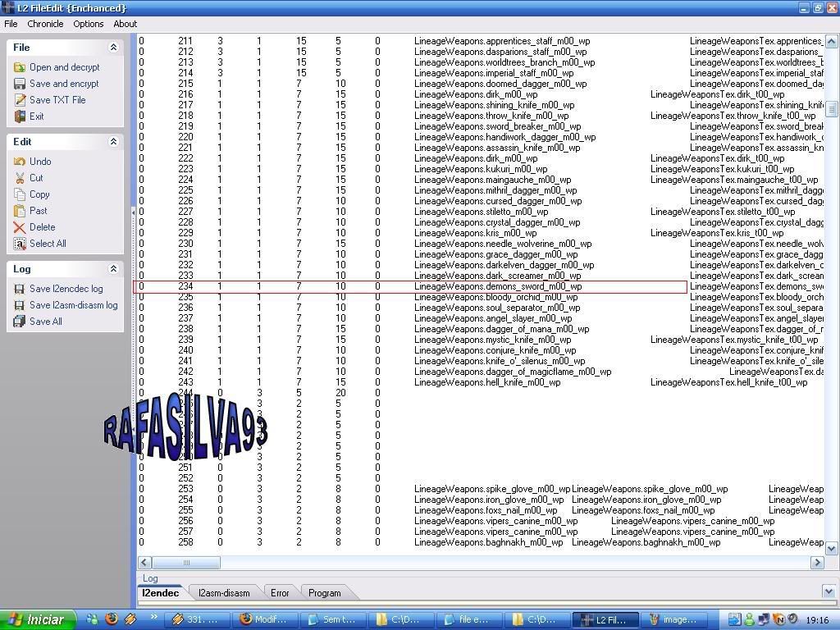Click the vertical scrollbar up arrow

pyautogui.click(x=831, y=41)
